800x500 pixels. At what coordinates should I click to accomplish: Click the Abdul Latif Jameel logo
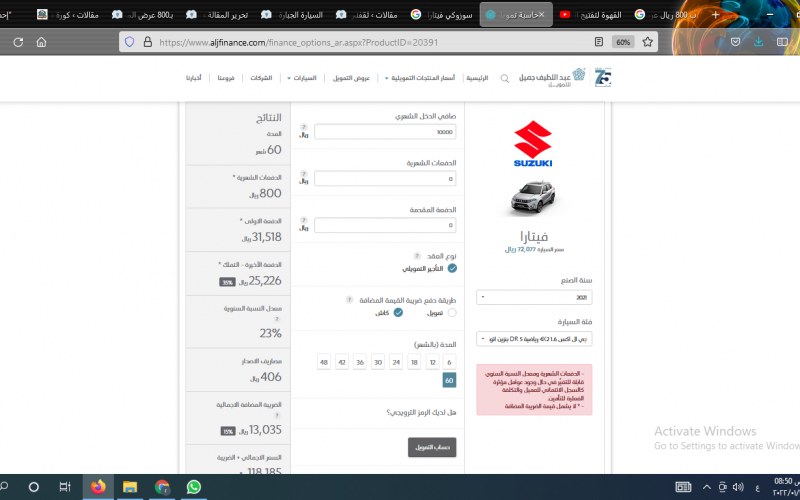552,77
